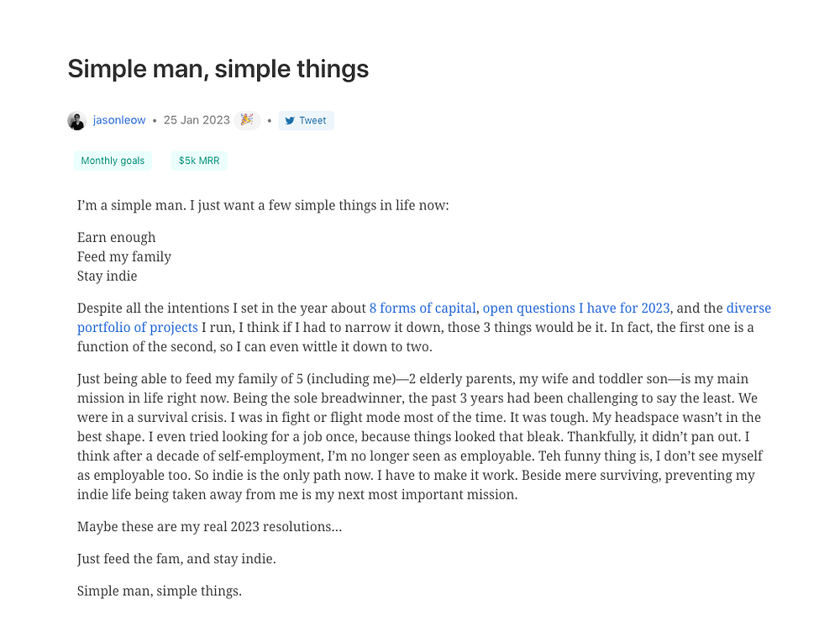Select the $5k MRR tag
This screenshot has height=627, width=840.
(x=198, y=161)
